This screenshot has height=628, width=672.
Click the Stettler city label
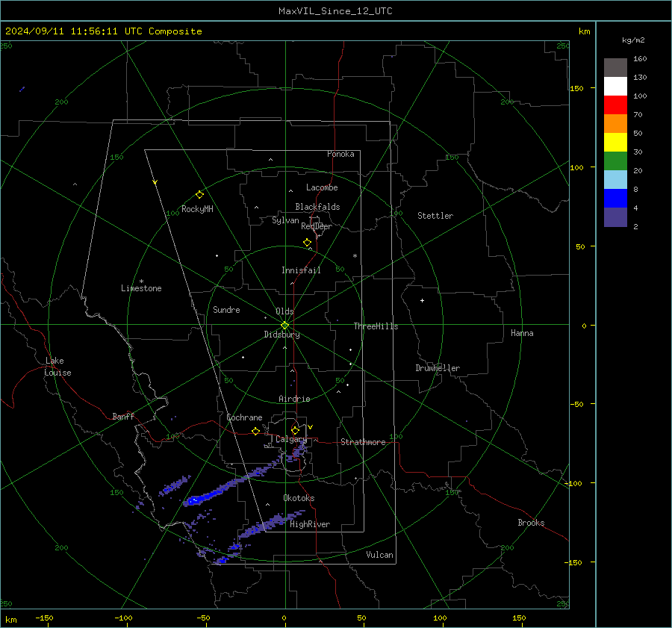(435, 216)
